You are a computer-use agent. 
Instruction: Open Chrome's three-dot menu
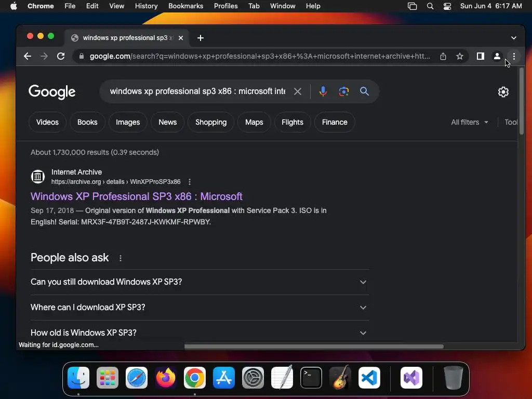(x=514, y=56)
